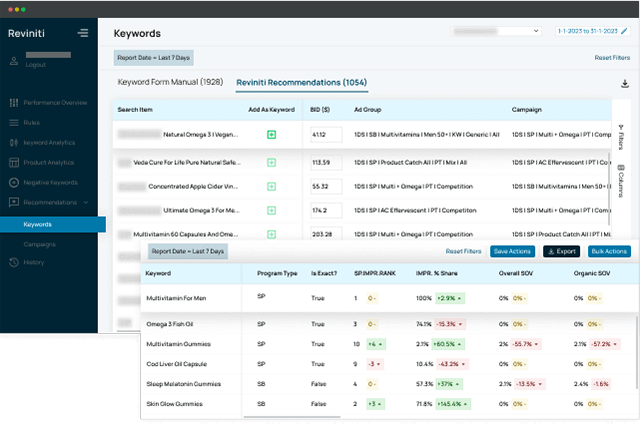The height and width of the screenshot is (424, 640).
Task: Sort by BID ($) column header
Action: pos(320,110)
